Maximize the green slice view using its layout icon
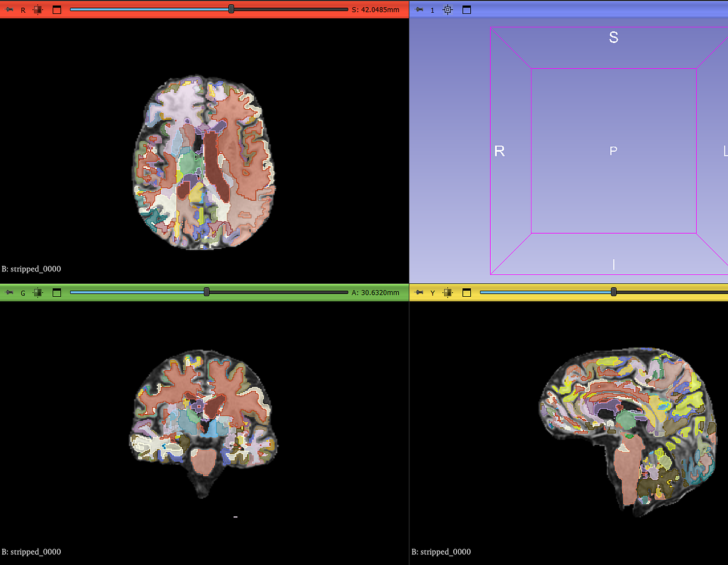Image resolution: width=728 pixels, height=565 pixels. click(x=56, y=292)
